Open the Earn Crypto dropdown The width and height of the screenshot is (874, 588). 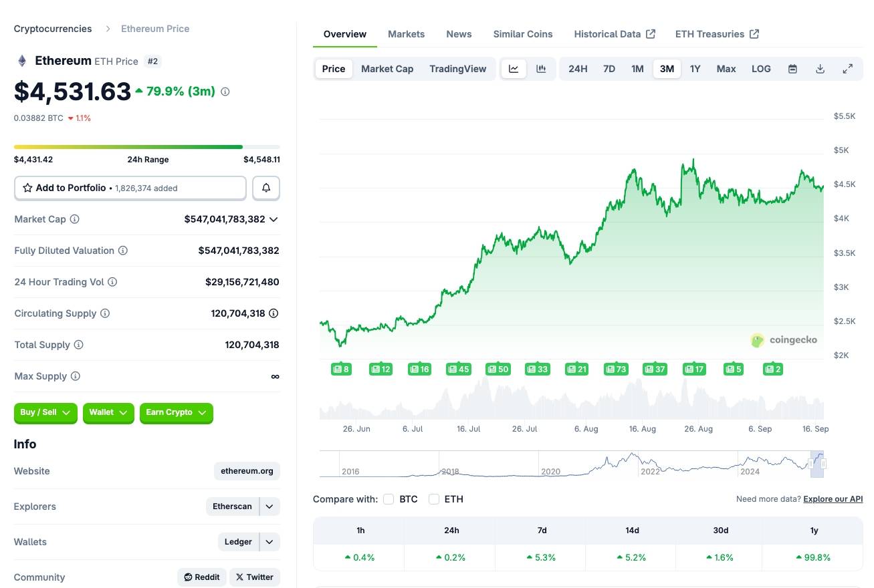coord(177,413)
